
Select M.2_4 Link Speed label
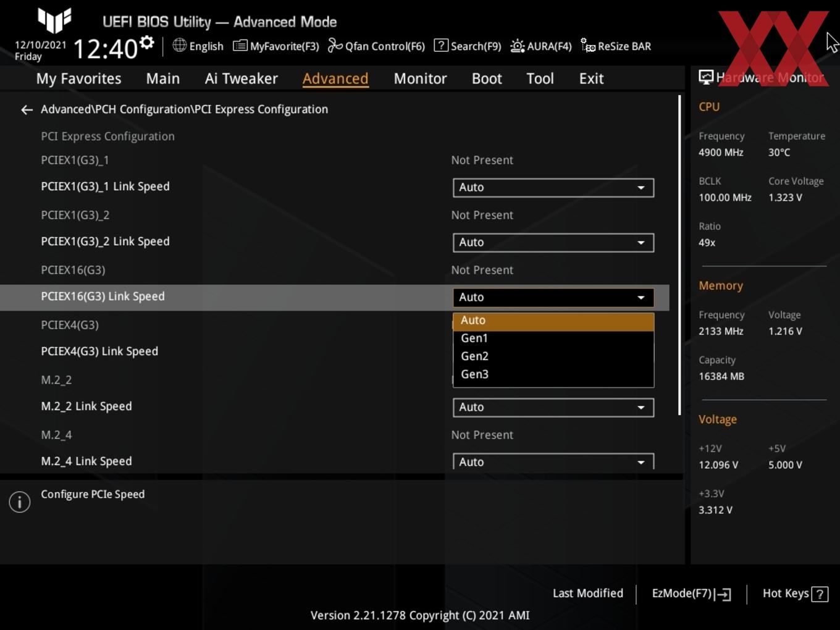click(x=86, y=461)
